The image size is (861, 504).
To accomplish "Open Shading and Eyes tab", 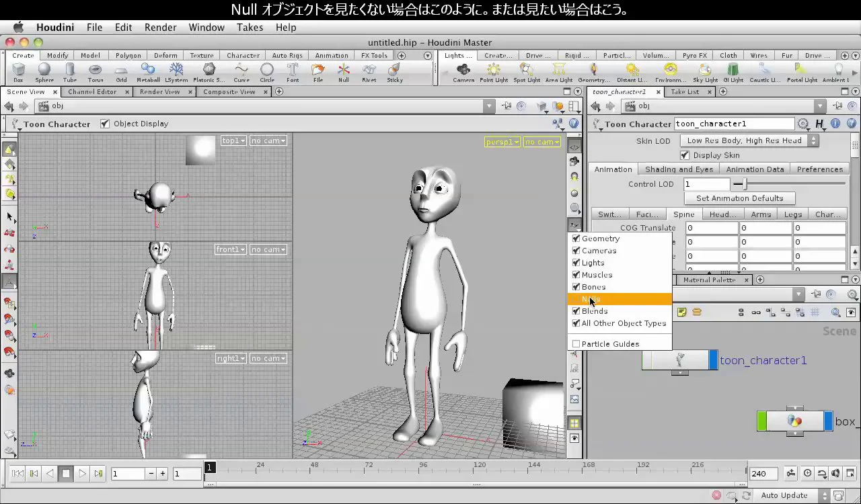I will (x=679, y=169).
